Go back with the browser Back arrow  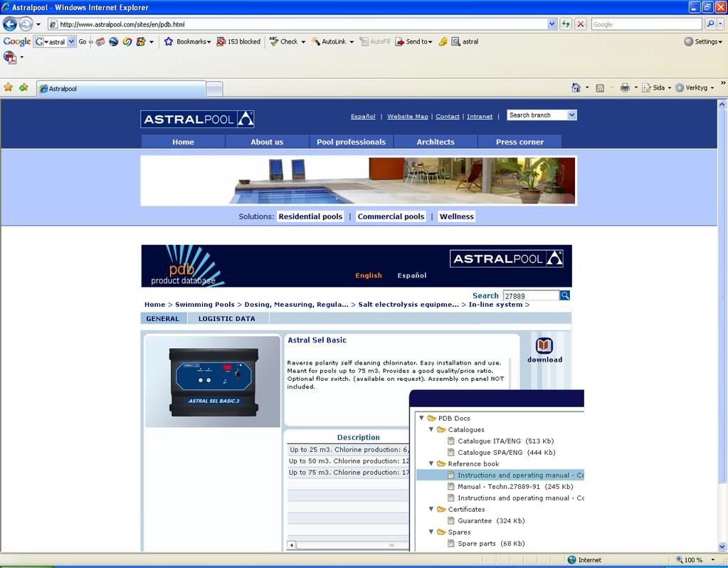tap(10, 23)
